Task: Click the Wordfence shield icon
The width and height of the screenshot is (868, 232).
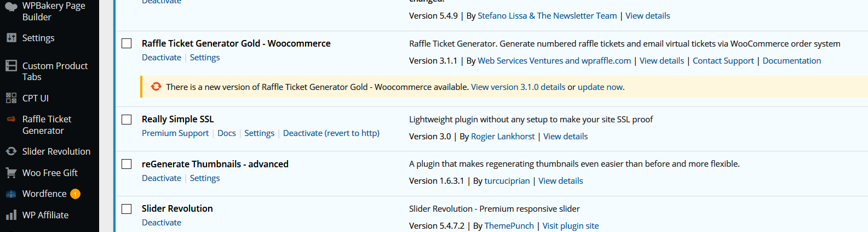Action: pyautogui.click(x=11, y=194)
